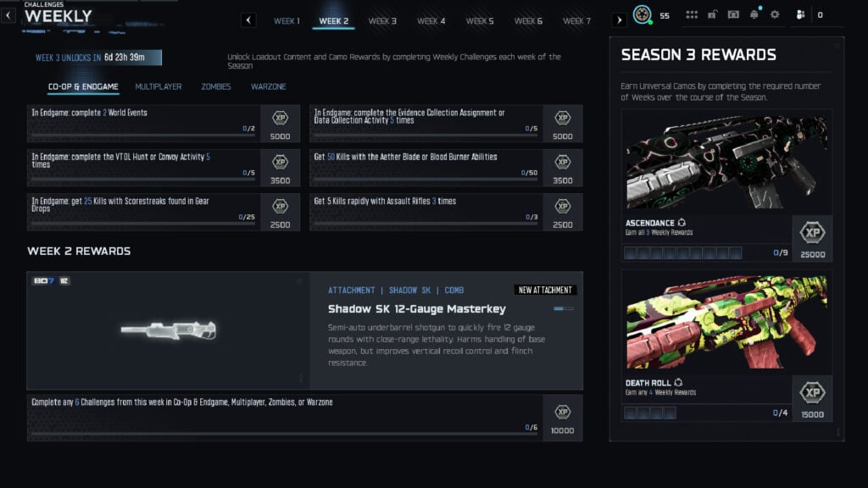This screenshot has height=488, width=868.
Task: Click the unlocked padlock icon
Action: point(714,15)
